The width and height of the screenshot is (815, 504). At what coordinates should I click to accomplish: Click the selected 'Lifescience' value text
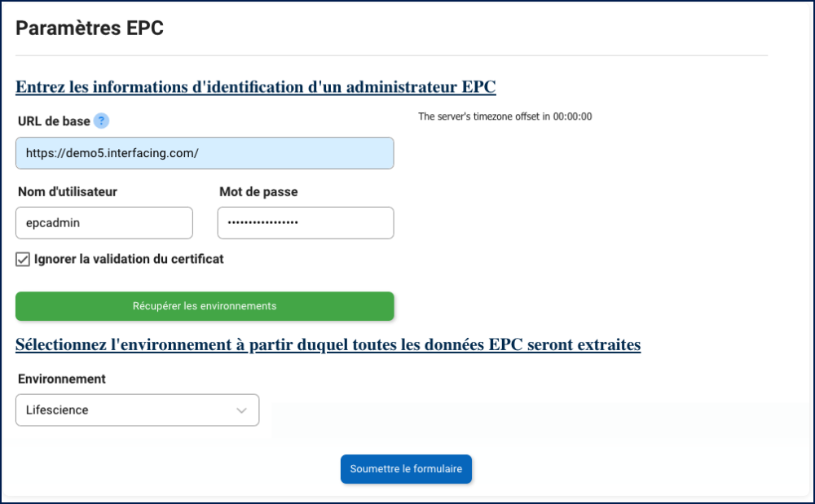click(x=57, y=410)
